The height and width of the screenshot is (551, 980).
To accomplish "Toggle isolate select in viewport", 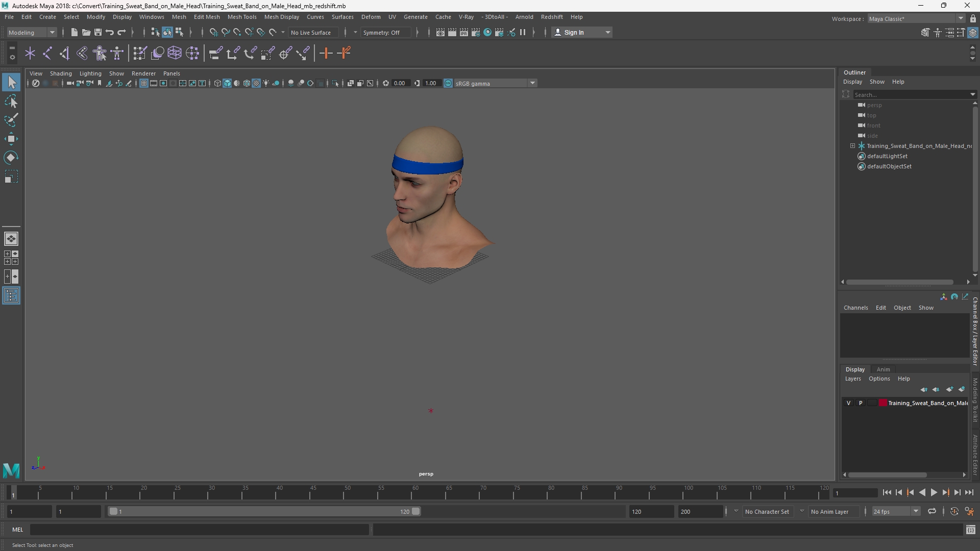I will (335, 83).
